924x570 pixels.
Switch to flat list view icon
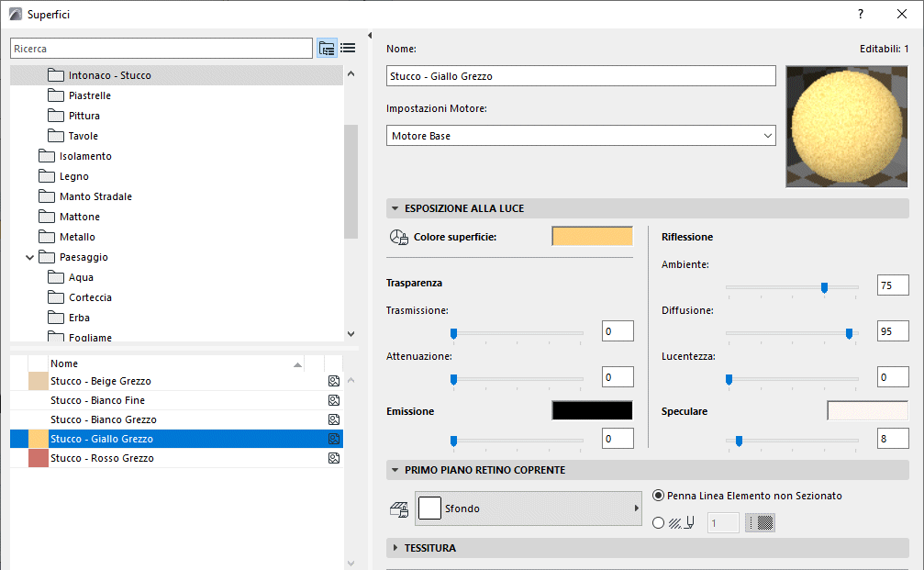(x=348, y=49)
